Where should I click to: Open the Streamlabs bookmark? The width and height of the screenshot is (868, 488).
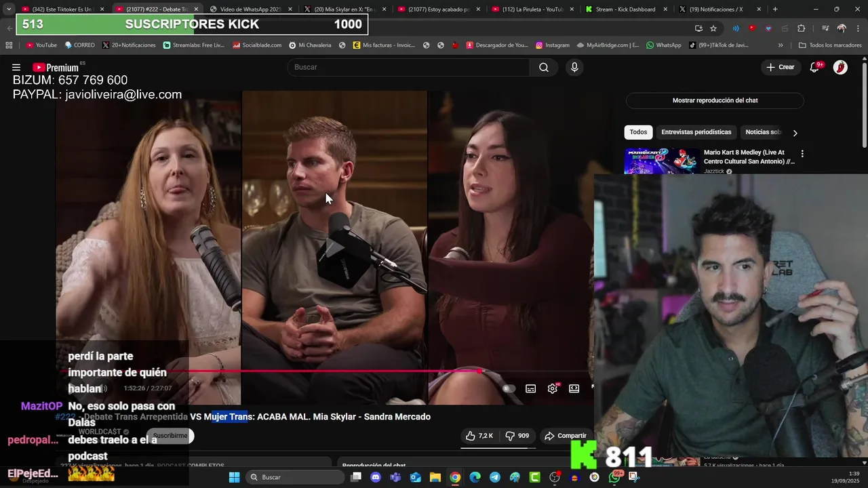[193, 45]
